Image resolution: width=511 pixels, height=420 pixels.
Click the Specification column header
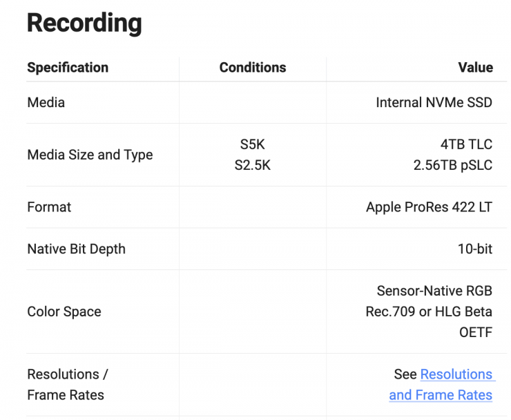(68, 68)
